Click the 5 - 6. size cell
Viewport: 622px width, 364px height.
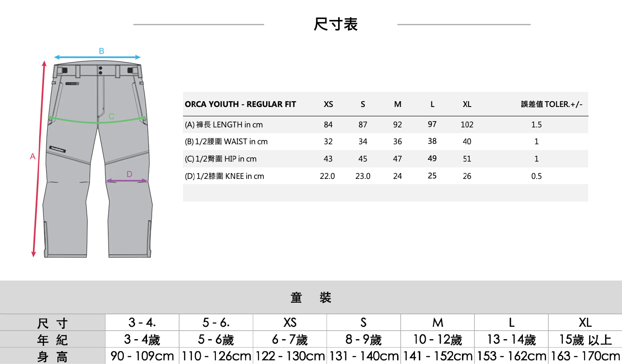(216, 322)
